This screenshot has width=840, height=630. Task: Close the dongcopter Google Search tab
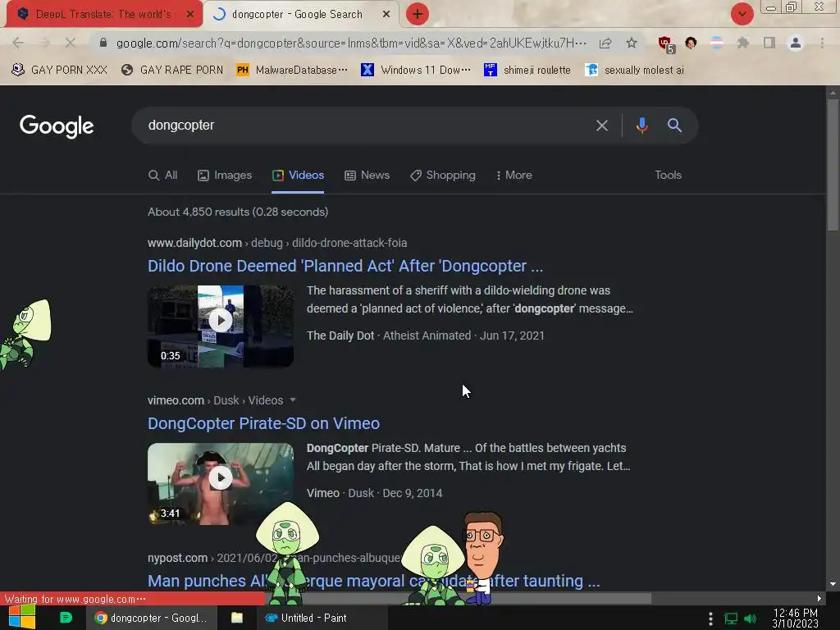pos(386,15)
